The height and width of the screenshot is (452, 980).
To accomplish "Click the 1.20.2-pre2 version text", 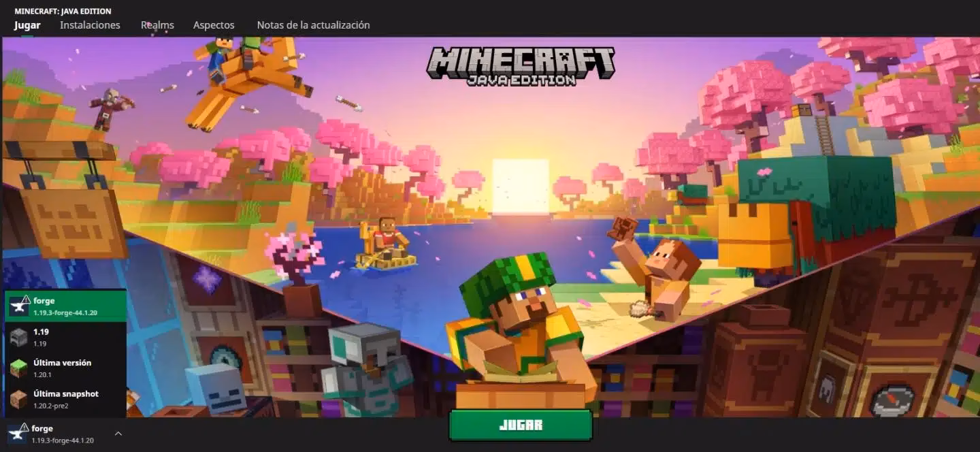I will point(51,406).
